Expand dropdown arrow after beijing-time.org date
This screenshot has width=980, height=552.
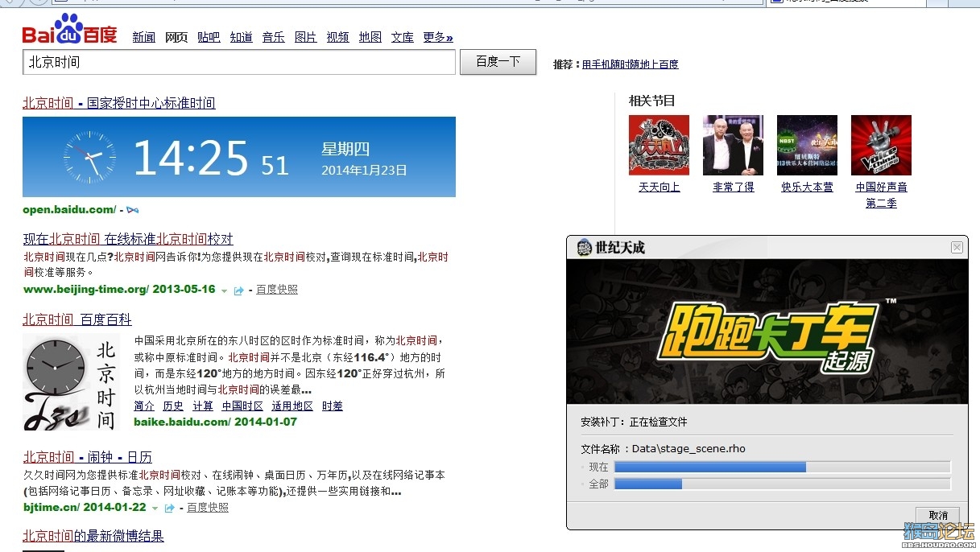[225, 290]
